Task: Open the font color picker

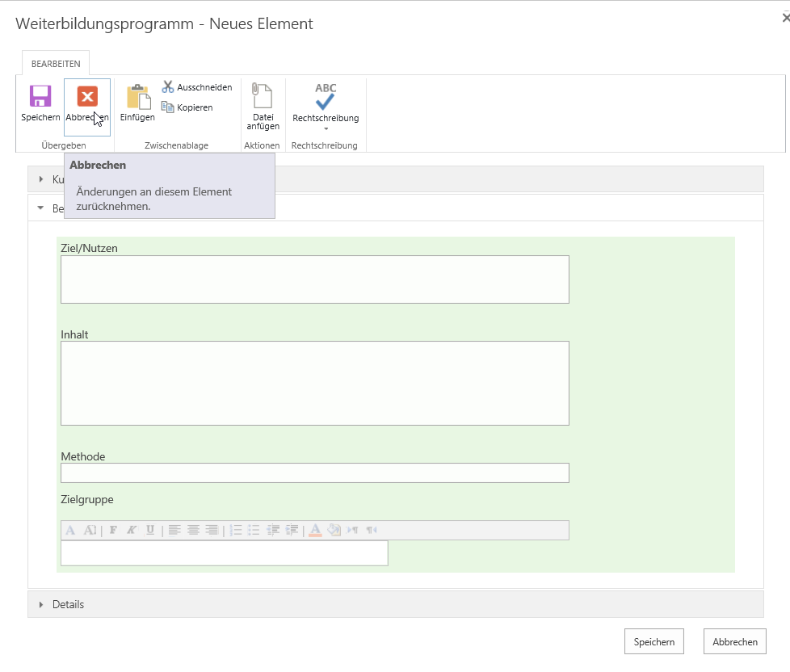Action: pyautogui.click(x=315, y=530)
